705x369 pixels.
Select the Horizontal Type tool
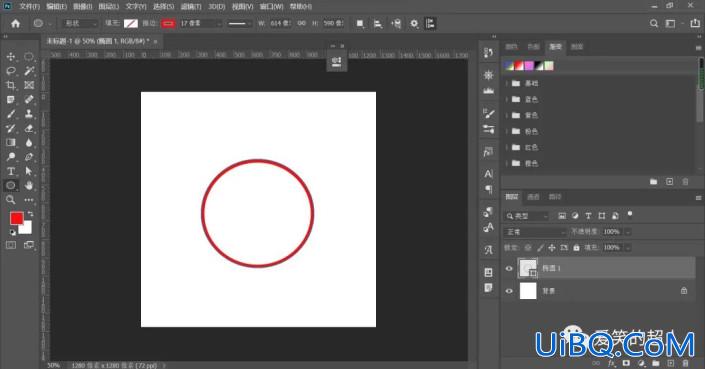pyautogui.click(x=11, y=171)
